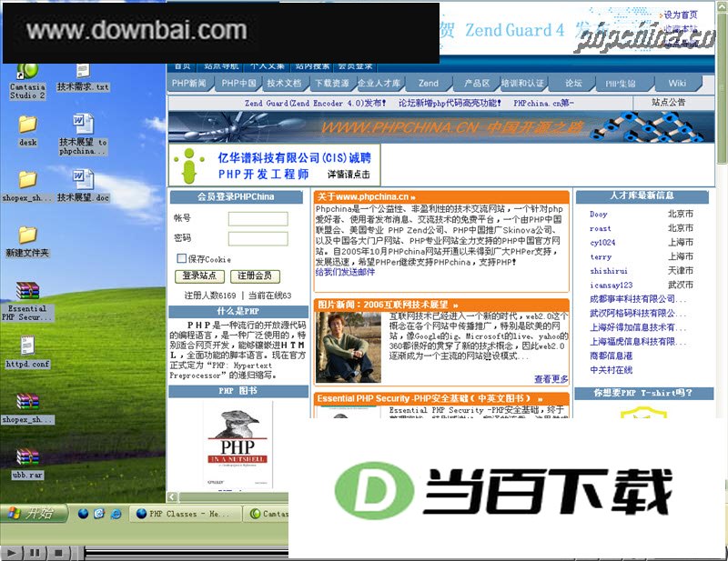Open the Zend navigation tab
The width and height of the screenshot is (728, 561).
point(428,84)
